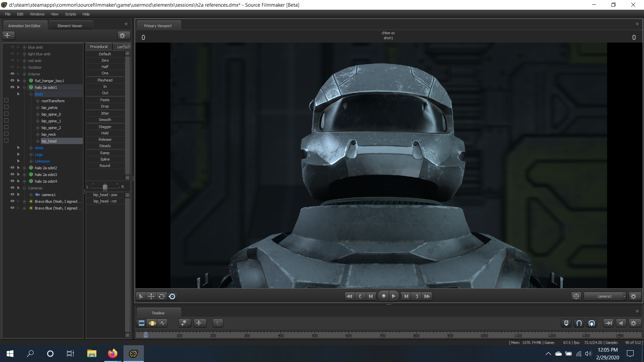The width and height of the screenshot is (644, 362).
Task: Open viewport settings gear menu
Action: (634, 296)
